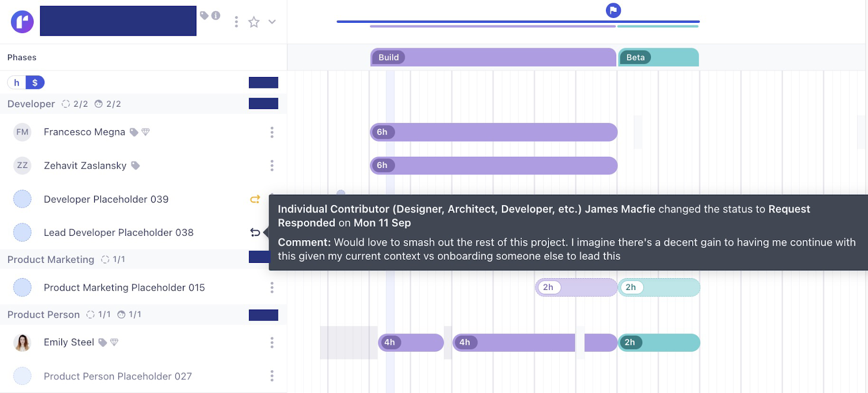The image size is (868, 393).
Task: Open options menu for Product Marketing Placeholder 015
Action: pyautogui.click(x=272, y=287)
